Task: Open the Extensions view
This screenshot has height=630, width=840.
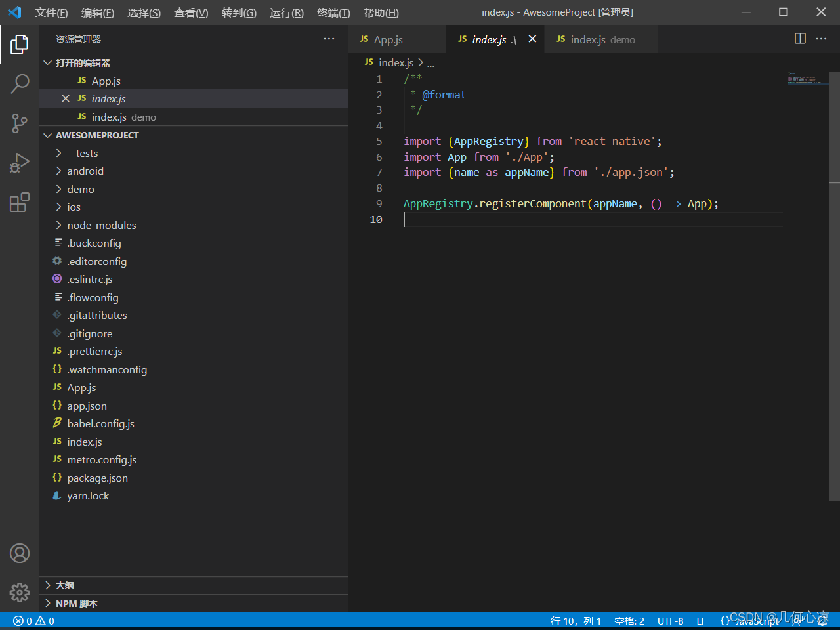Action: pyautogui.click(x=20, y=201)
